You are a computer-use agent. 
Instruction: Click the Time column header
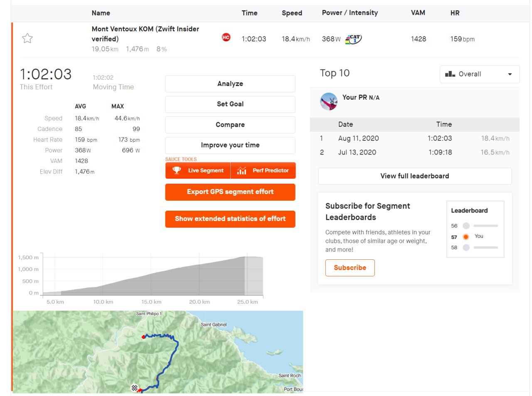(249, 13)
